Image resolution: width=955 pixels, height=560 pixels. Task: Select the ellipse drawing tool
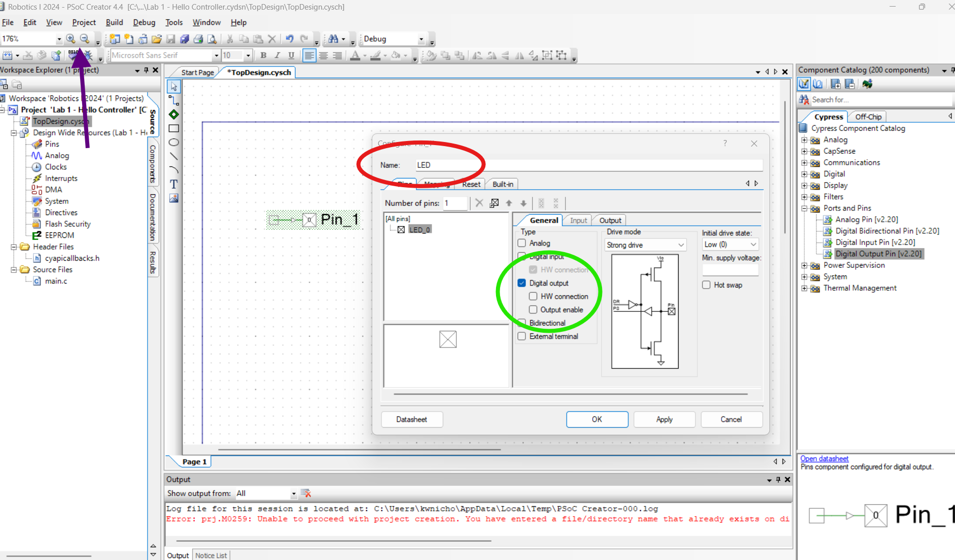pyautogui.click(x=174, y=143)
